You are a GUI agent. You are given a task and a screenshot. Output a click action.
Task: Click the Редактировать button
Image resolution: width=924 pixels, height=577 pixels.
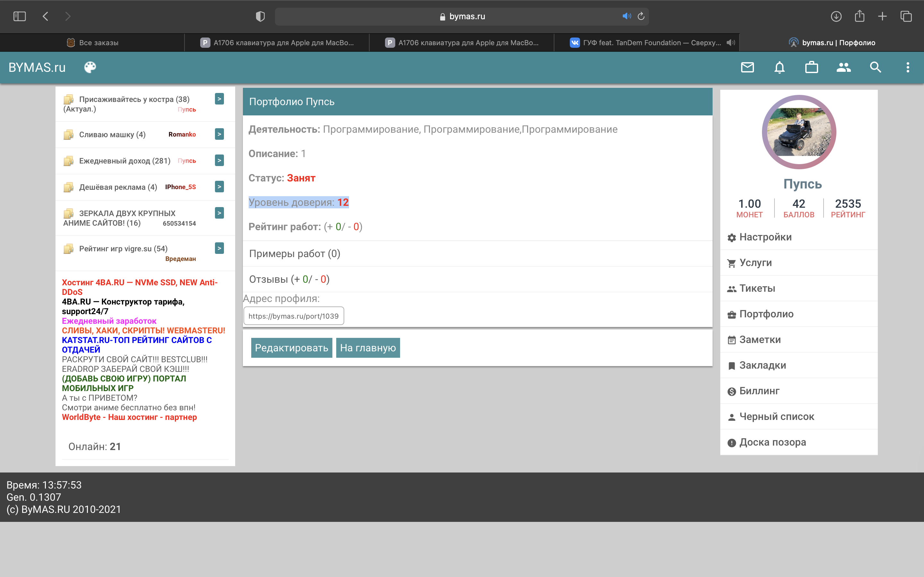coord(291,348)
